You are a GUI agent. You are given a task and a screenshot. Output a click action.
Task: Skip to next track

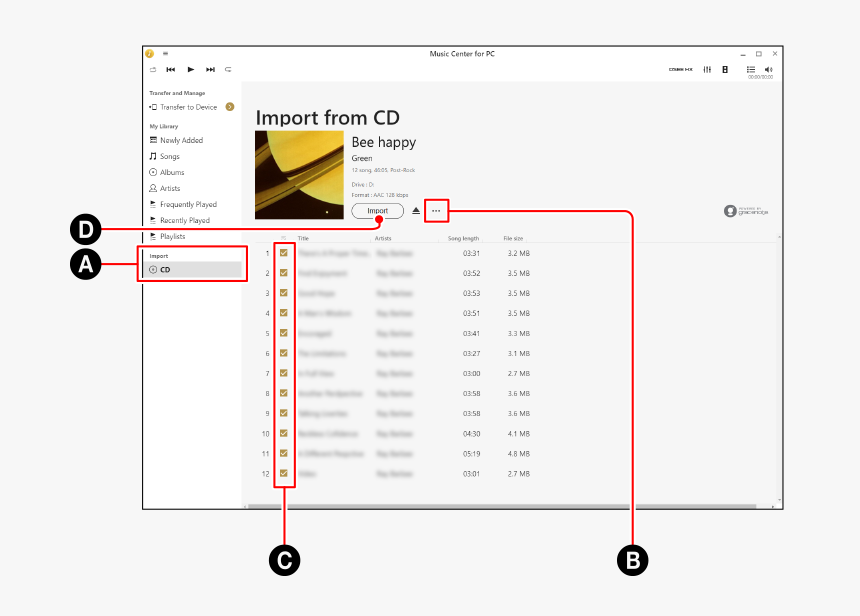(210, 70)
